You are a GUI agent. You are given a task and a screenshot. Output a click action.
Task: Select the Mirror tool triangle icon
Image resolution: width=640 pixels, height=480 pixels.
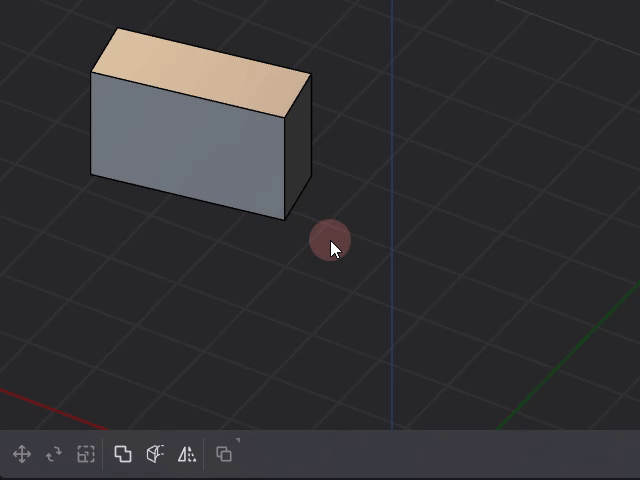point(187,454)
